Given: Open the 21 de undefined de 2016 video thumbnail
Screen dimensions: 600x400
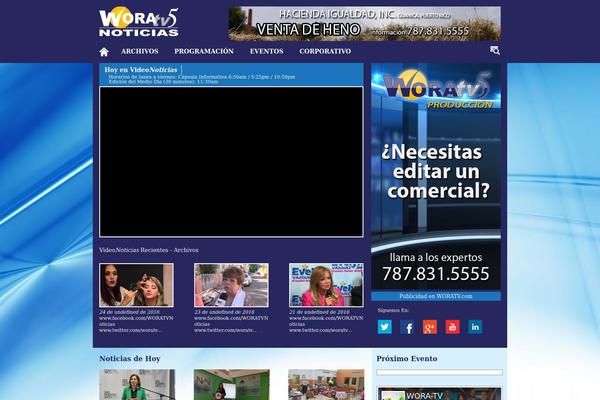Looking at the screenshot, I should (326, 285).
